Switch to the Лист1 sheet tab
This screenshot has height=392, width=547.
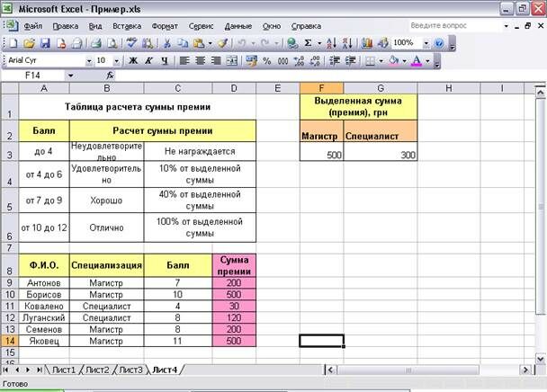tap(64, 370)
